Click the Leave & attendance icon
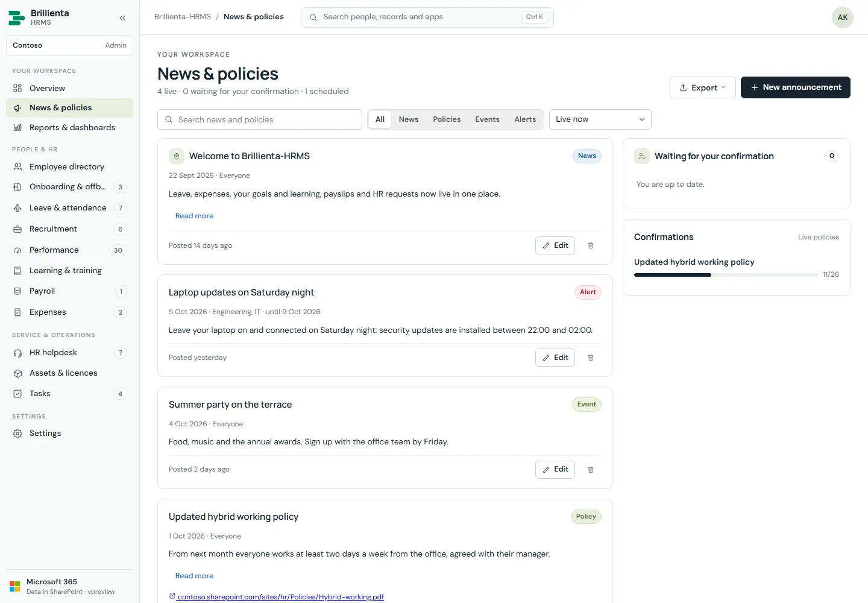Image resolution: width=868 pixels, height=603 pixels. coord(17,207)
